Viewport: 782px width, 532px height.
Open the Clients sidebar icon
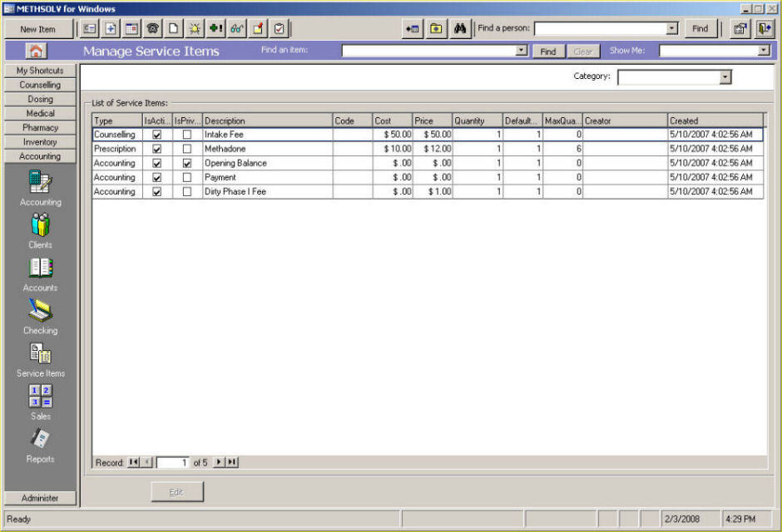tap(40, 225)
